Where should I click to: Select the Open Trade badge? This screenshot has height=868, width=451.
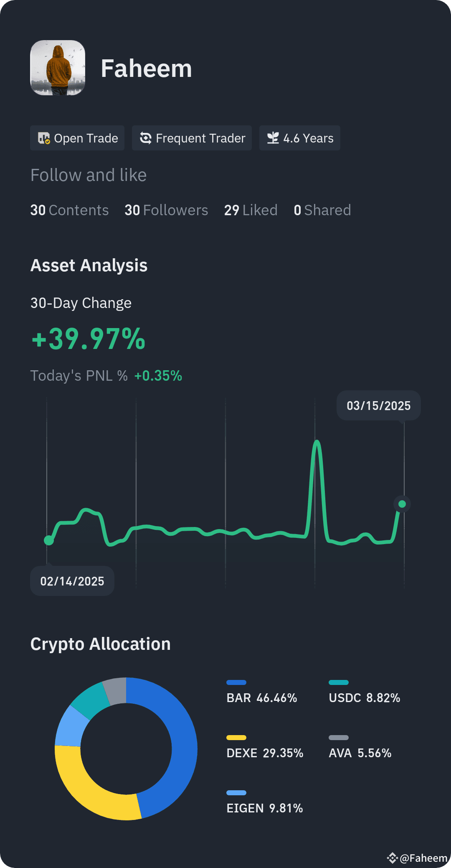(x=77, y=138)
